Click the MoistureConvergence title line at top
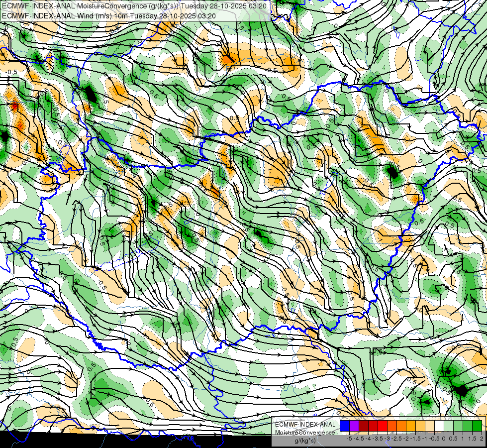This screenshot has height=448, width=487. point(133,5)
